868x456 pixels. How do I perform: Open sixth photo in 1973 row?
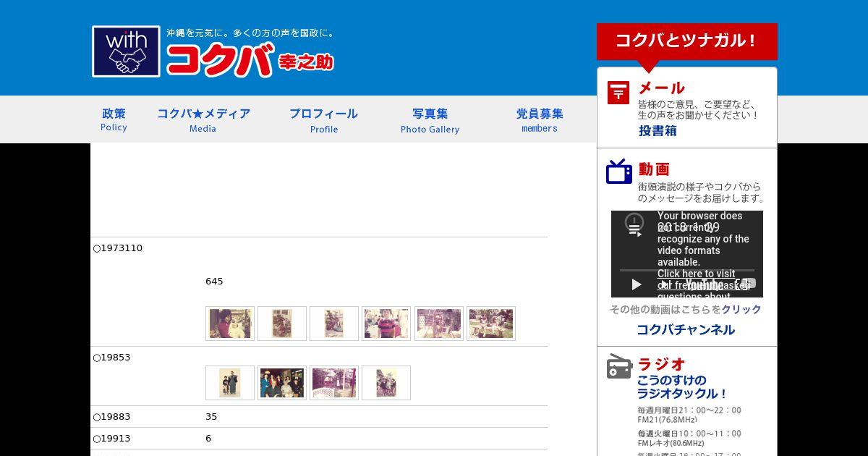pyautogui.click(x=491, y=324)
